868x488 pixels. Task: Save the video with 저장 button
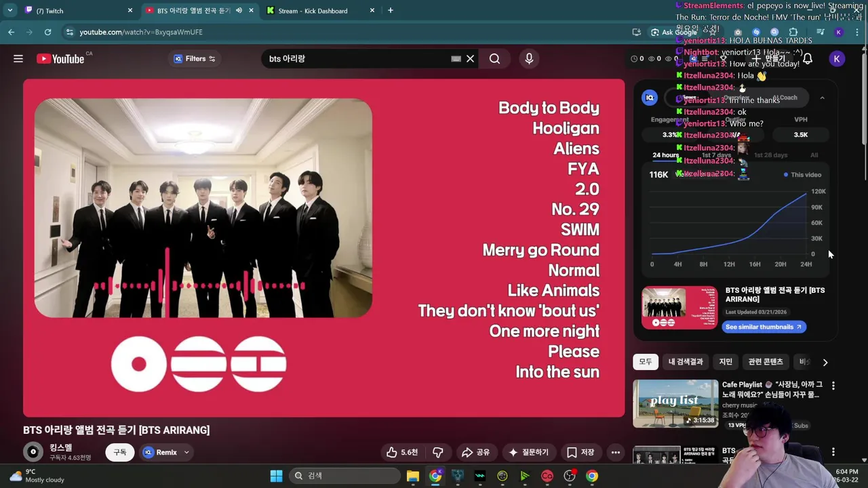[580, 452]
